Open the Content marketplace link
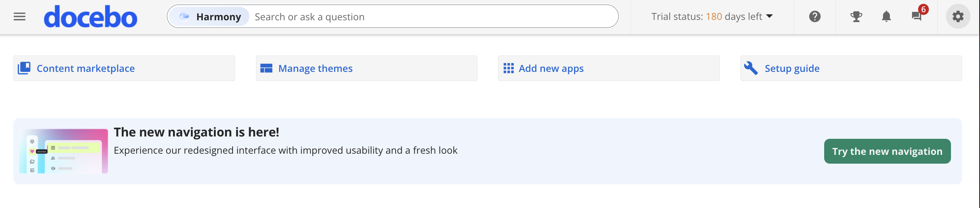The width and height of the screenshot is (980, 208). click(86, 68)
